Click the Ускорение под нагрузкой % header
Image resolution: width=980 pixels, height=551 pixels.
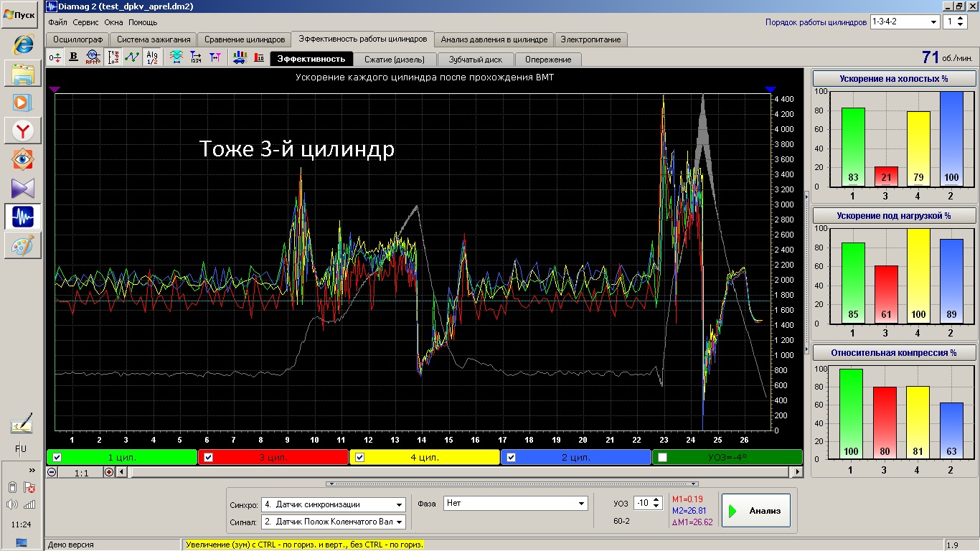pos(893,215)
